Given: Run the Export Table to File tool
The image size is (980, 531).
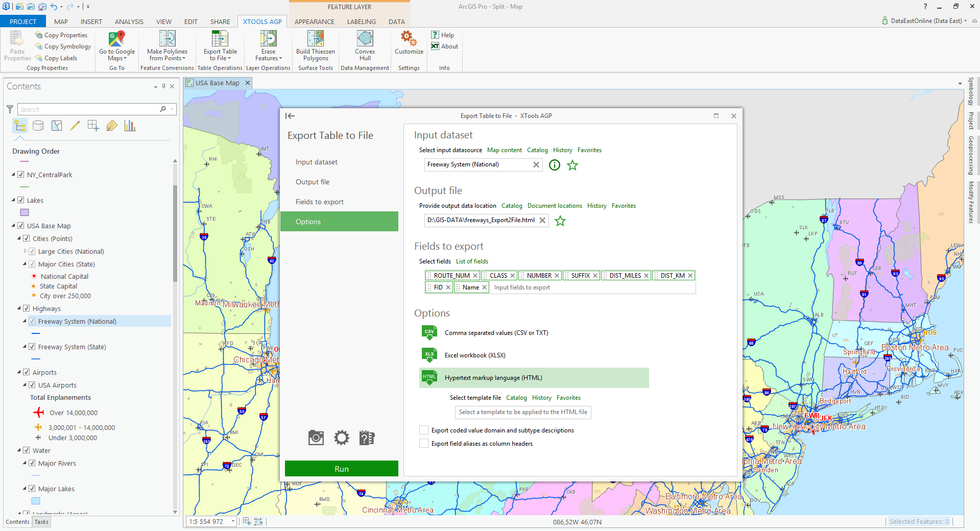Looking at the screenshot, I should pyautogui.click(x=342, y=469).
